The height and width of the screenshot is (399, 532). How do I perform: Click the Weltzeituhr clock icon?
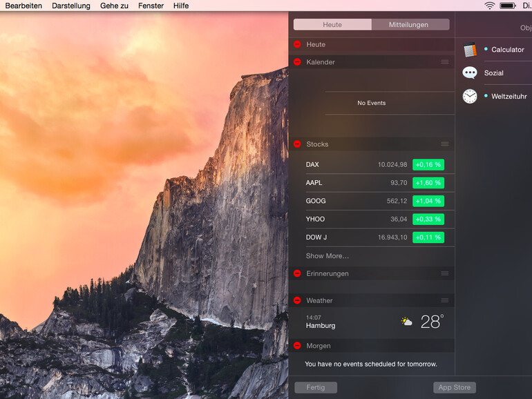click(x=470, y=96)
